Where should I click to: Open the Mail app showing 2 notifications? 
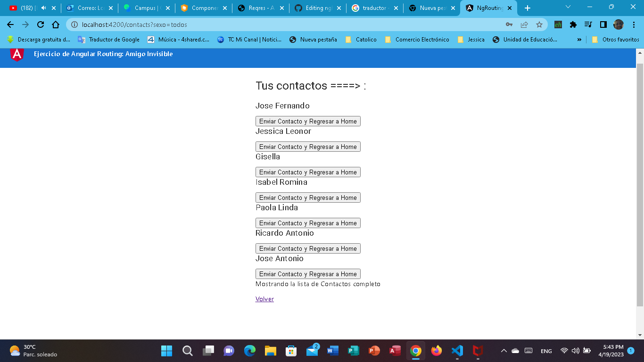point(312,351)
